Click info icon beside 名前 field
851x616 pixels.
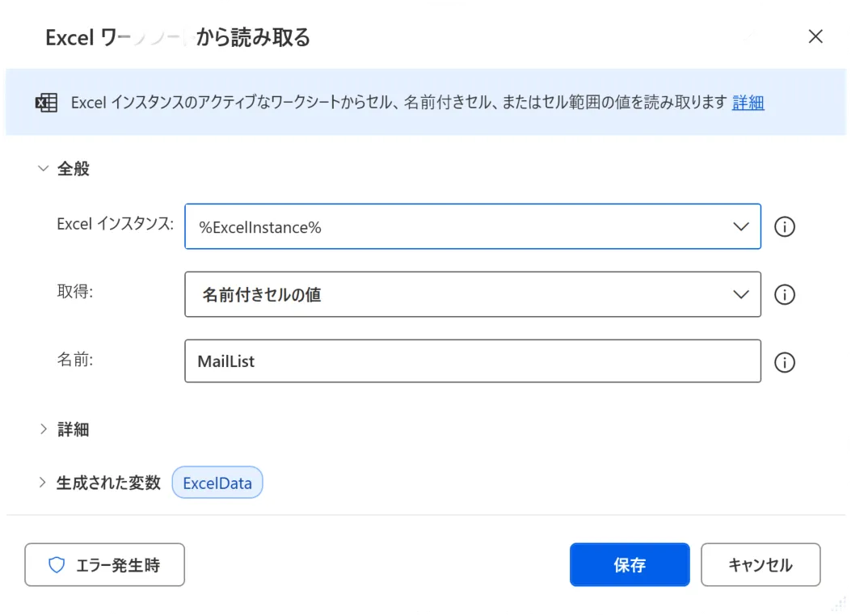click(784, 362)
